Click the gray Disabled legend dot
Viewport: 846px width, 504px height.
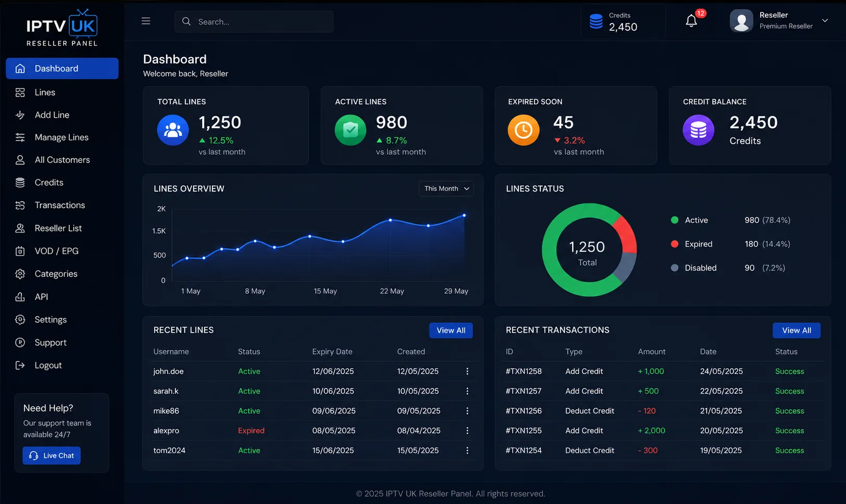pyautogui.click(x=675, y=268)
